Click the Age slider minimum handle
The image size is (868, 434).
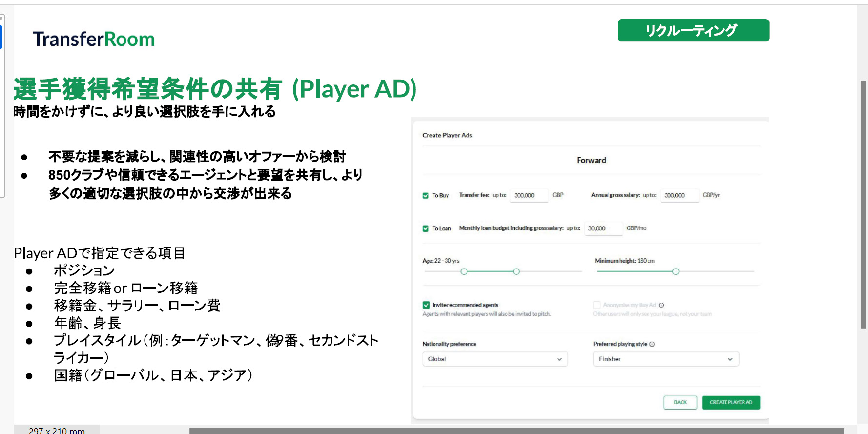pyautogui.click(x=464, y=271)
